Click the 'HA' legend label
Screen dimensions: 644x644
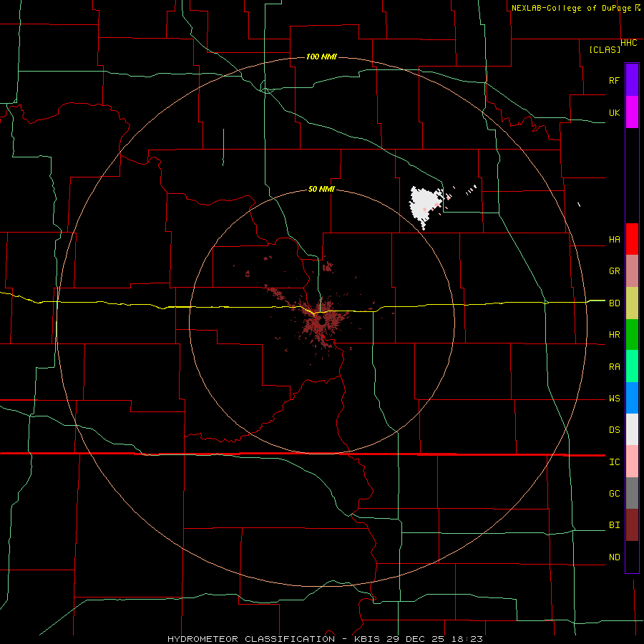[614, 240]
